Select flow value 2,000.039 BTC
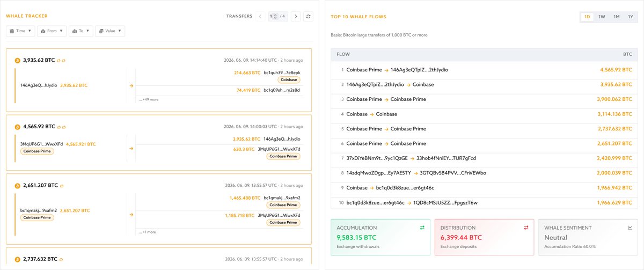This screenshot has height=270, width=644. (615, 173)
